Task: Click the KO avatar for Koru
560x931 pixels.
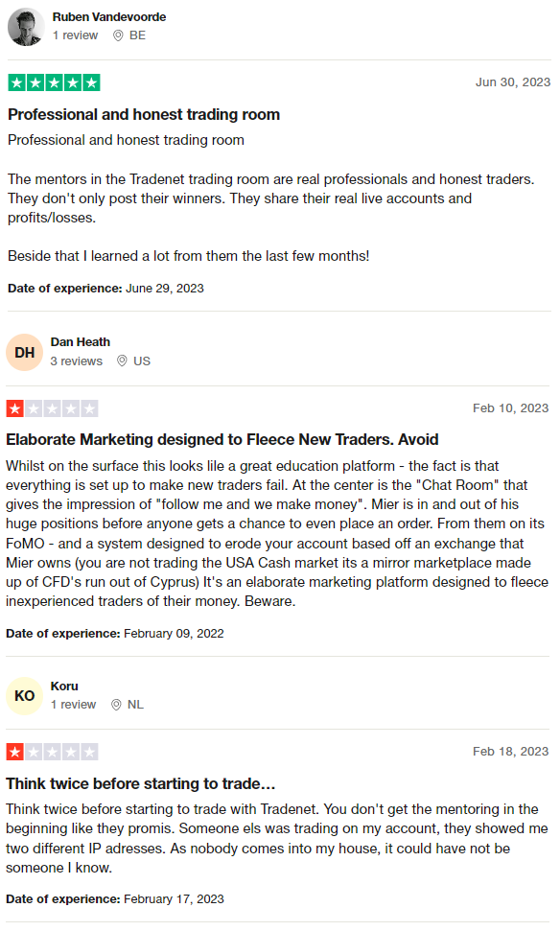Action: (24, 696)
